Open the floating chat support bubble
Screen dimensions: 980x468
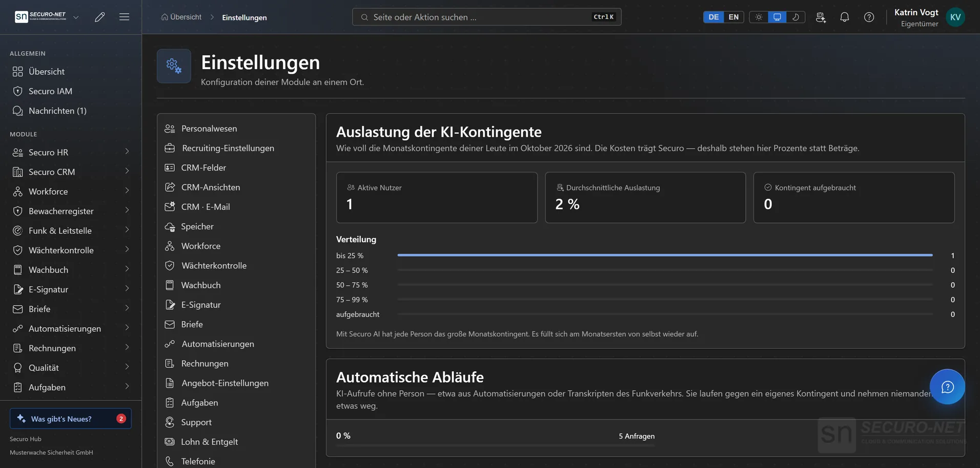(x=947, y=387)
